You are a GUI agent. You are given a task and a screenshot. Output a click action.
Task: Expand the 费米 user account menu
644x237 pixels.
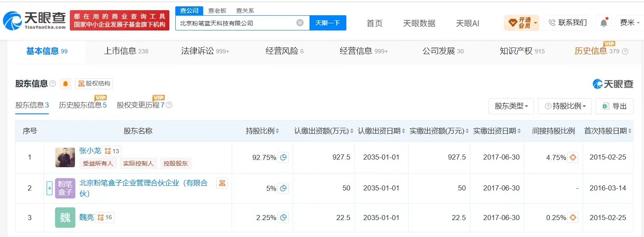tap(630, 23)
